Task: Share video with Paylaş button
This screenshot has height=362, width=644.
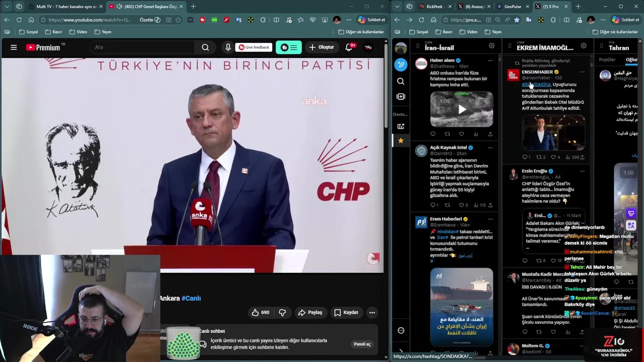Action: pos(310,312)
